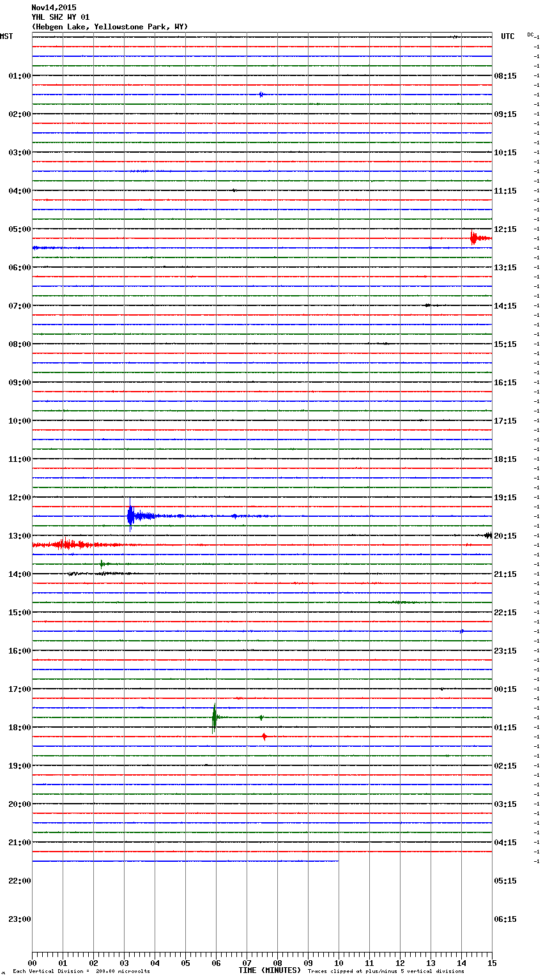
Task: Click the "06:15" UTC time label
Action: coord(505,919)
